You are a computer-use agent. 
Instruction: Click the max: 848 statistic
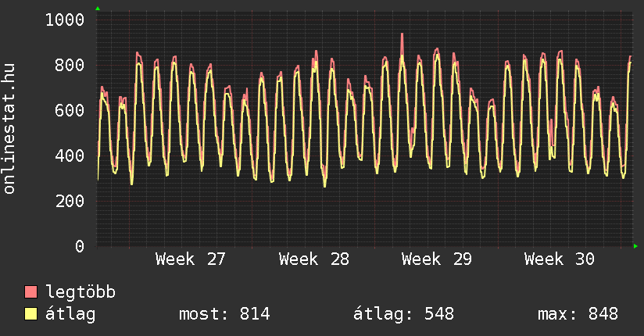tap(578, 314)
